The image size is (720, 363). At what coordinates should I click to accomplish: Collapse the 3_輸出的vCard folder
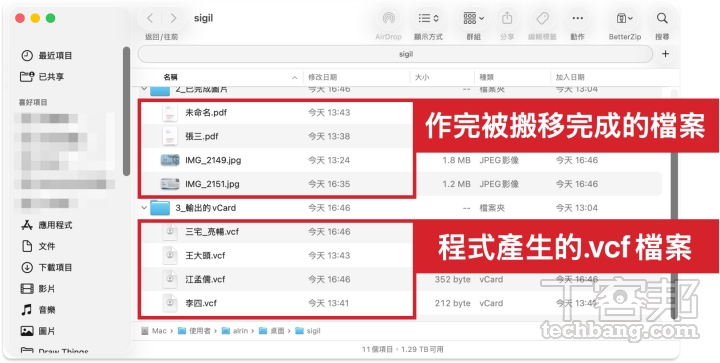point(144,208)
